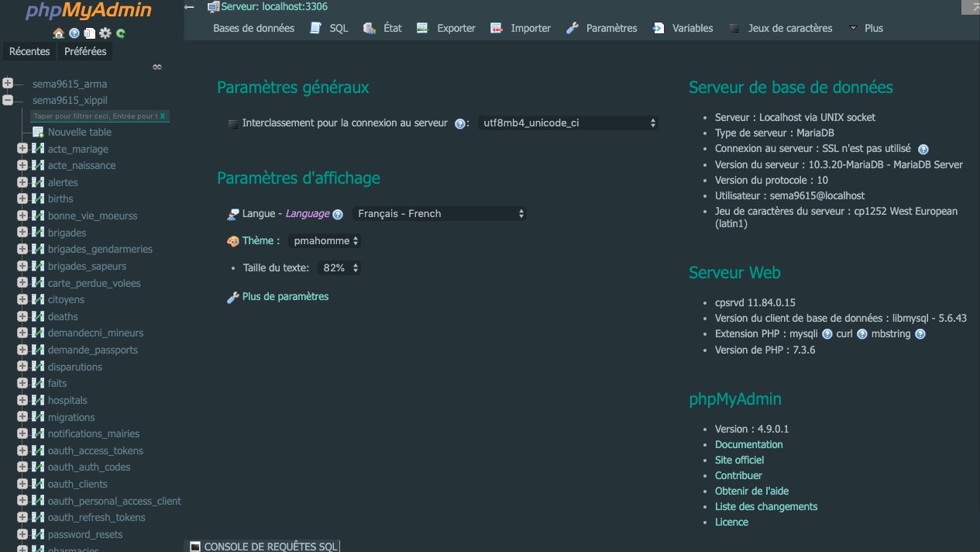The image size is (980, 552).
Task: Open phpMyAdmin settings via the gear icon
Action: click(105, 34)
